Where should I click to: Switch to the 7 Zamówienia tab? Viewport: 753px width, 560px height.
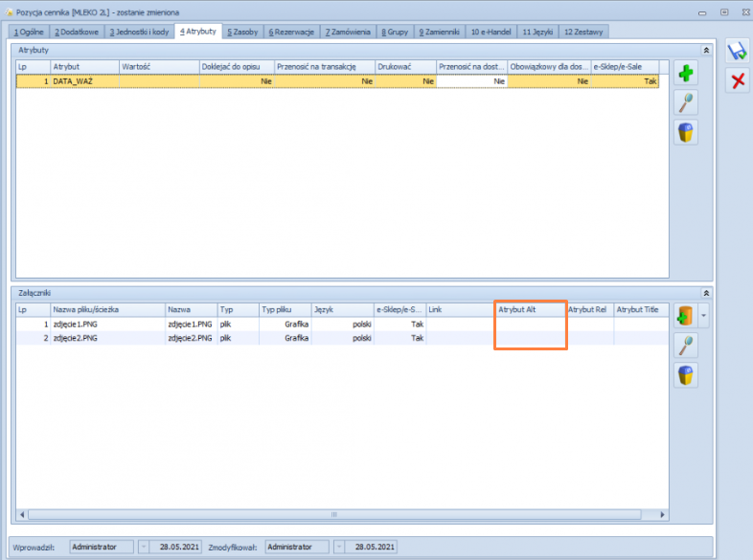348,33
